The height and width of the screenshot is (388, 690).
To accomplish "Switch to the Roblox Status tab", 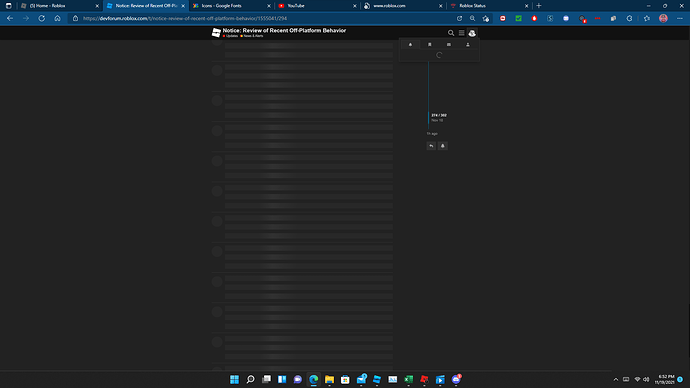I will click(488, 6).
